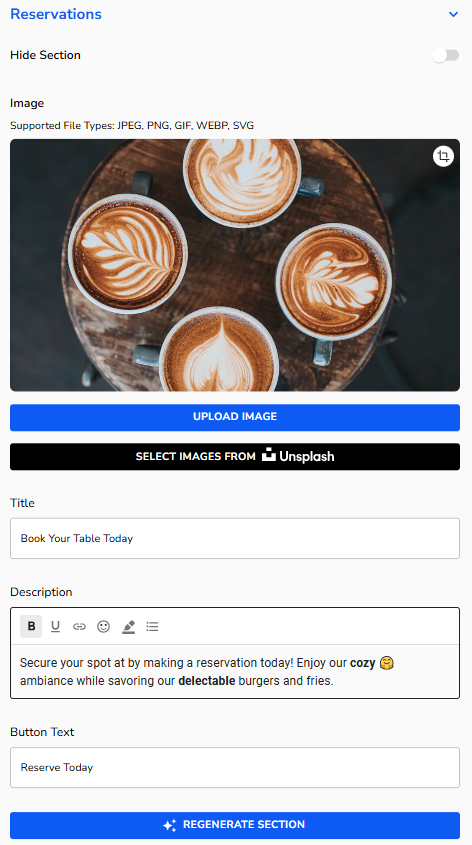Viewport: 472px width, 845px height.
Task: Click the bold word "delectable" in the description
Action: 207,681
